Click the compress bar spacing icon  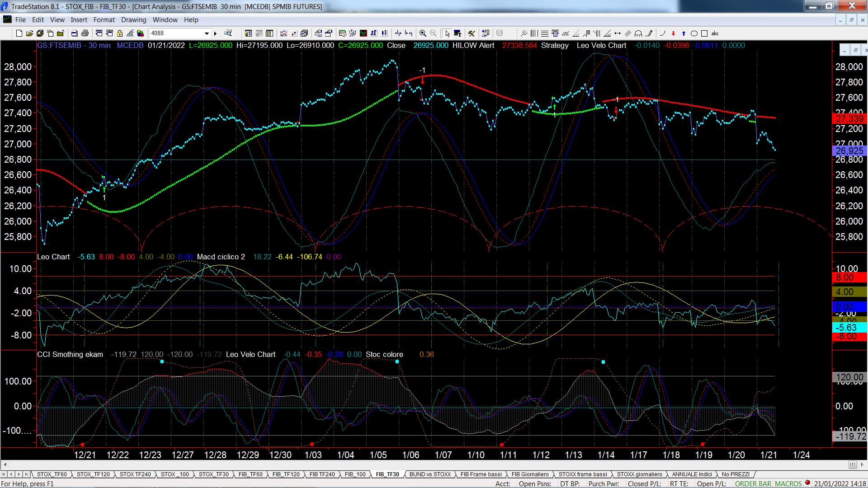398,33
